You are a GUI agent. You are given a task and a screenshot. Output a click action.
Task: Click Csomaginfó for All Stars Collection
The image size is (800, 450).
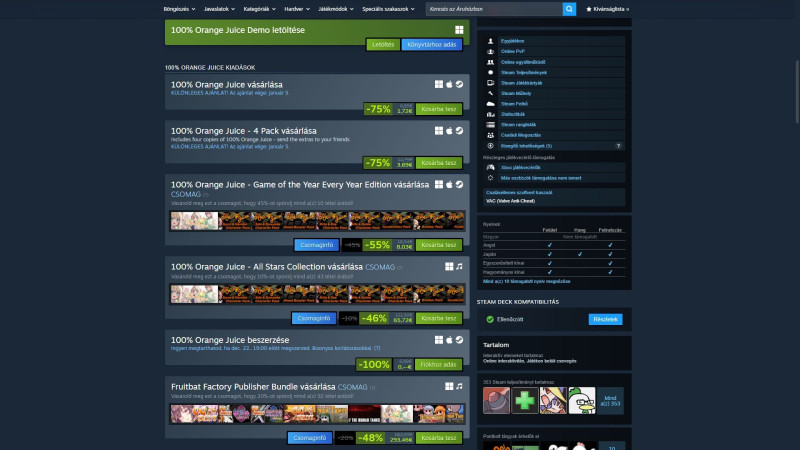pyautogui.click(x=314, y=318)
